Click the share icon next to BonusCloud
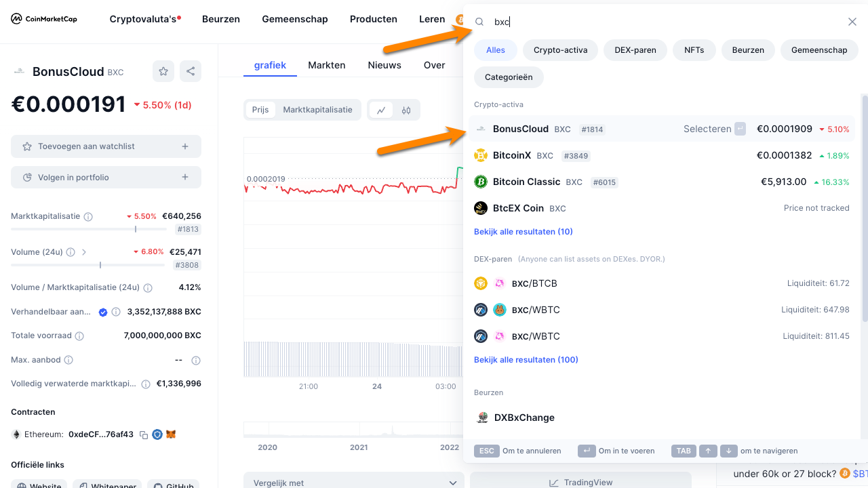This screenshot has height=488, width=868. coord(191,71)
